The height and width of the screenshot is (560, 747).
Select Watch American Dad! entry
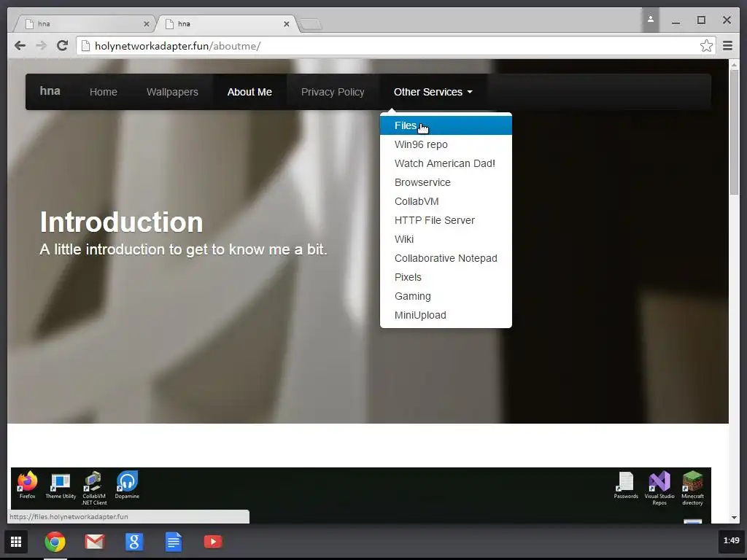[x=446, y=163]
